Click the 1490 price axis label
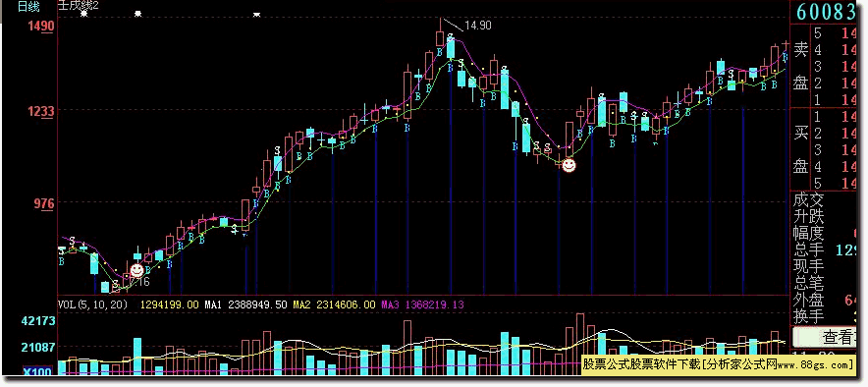 point(42,27)
